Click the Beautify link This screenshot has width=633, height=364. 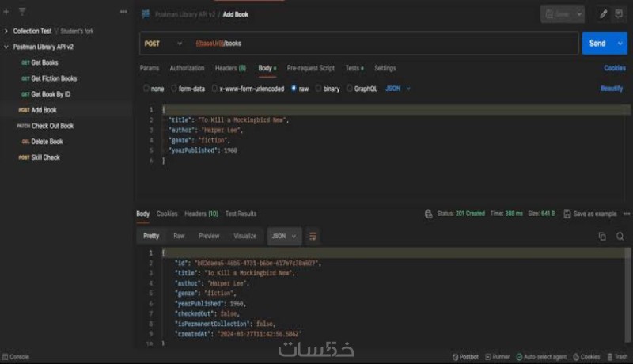tap(612, 89)
